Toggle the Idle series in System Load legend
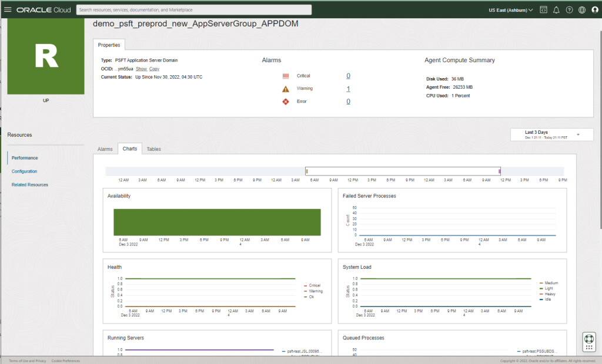Viewport: 602px width, 364px height. [x=550, y=298]
